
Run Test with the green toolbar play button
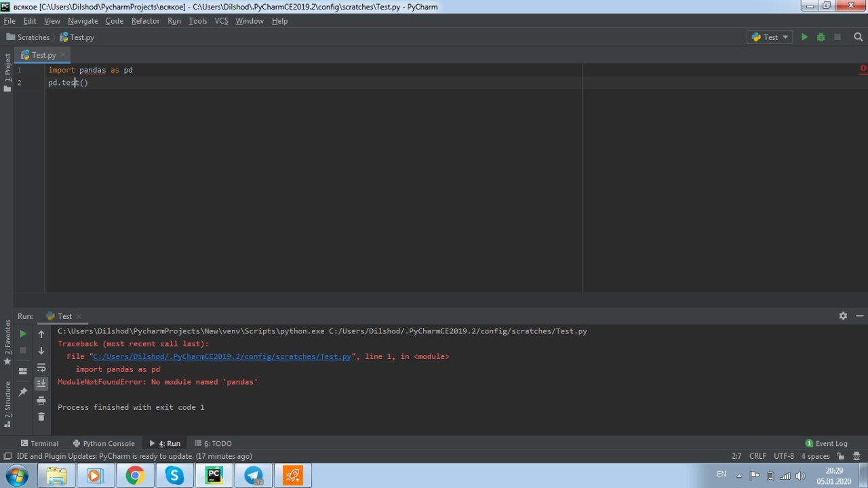coord(804,37)
